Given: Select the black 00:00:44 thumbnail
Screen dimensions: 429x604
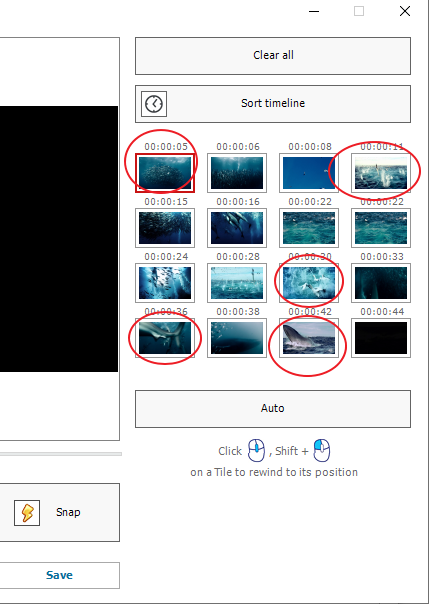Looking at the screenshot, I should 381,338.
